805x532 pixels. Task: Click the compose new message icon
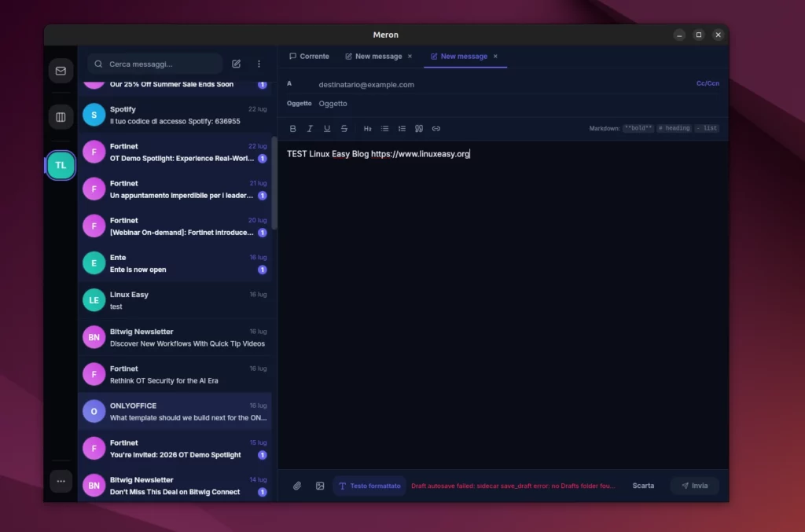coord(236,64)
